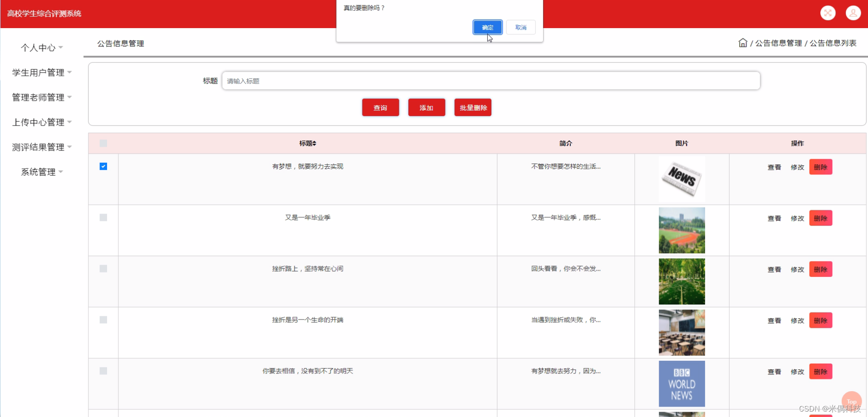Click the 公告信息列表 breadcrumb text
This screenshot has height=417, width=868.
pyautogui.click(x=833, y=43)
